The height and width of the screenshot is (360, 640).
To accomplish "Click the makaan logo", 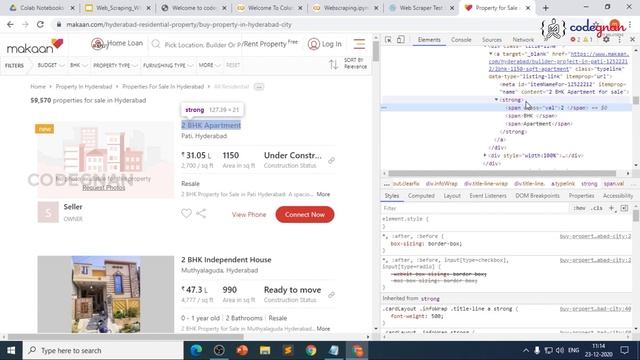I will point(36,46).
